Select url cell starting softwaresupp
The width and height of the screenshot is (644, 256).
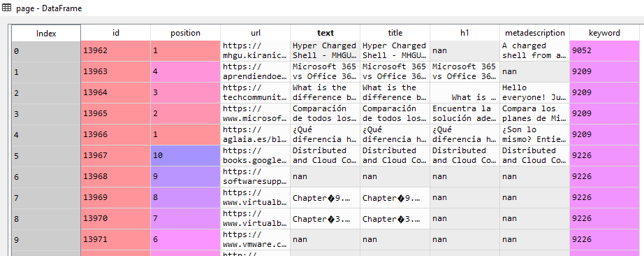(x=256, y=177)
